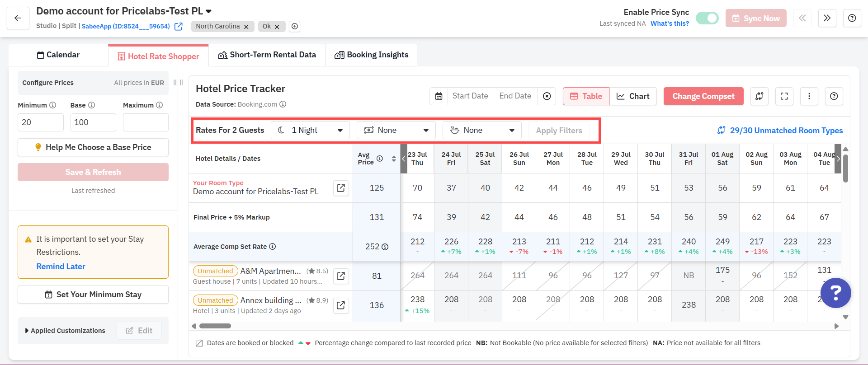Show Average Comp Set Rate info icon

pyautogui.click(x=272, y=247)
